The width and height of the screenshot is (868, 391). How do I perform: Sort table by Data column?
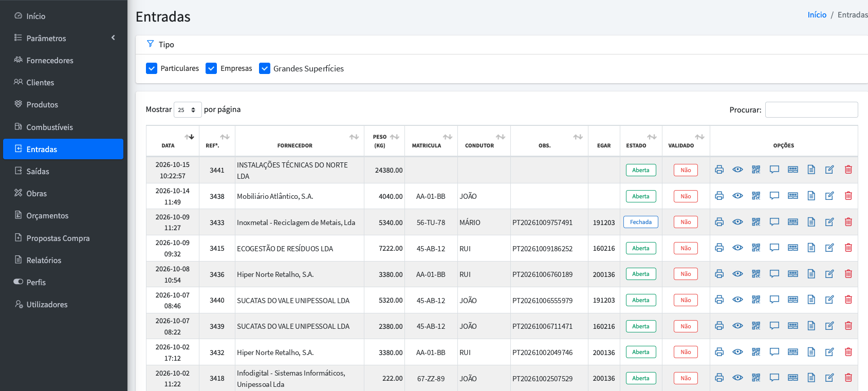coord(173,141)
